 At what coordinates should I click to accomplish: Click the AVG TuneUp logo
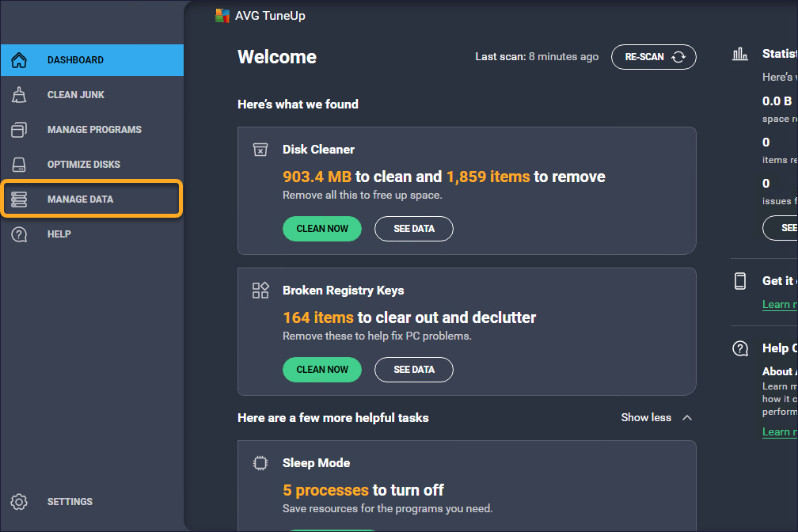[x=222, y=16]
